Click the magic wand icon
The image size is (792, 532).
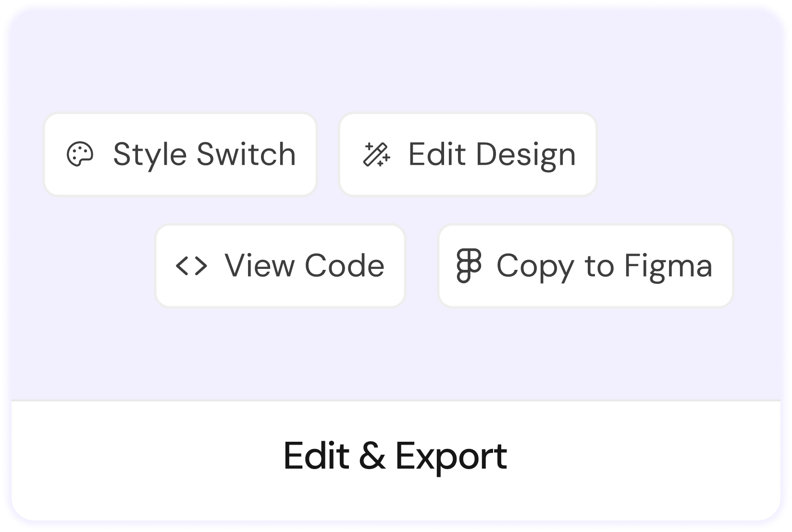376,155
